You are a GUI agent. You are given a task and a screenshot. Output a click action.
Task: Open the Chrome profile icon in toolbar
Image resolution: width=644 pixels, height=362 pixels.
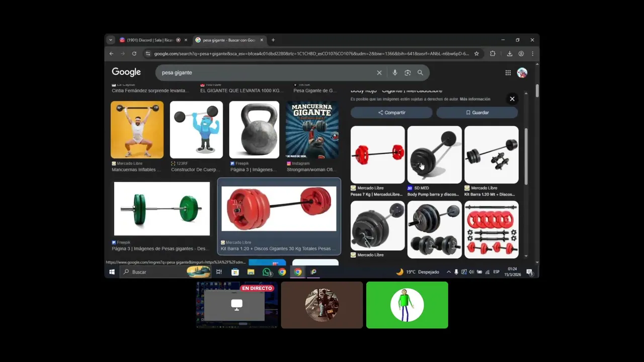(x=521, y=53)
